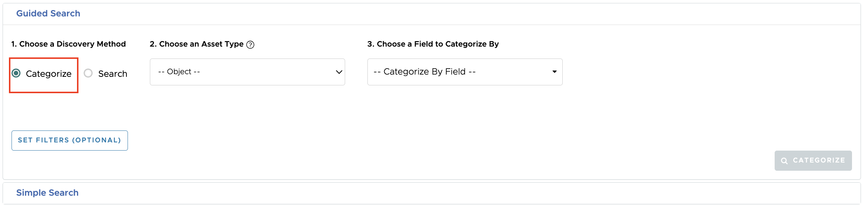868x208 pixels.
Task: Expand the Simple Search panel heading
Action: coord(47,193)
